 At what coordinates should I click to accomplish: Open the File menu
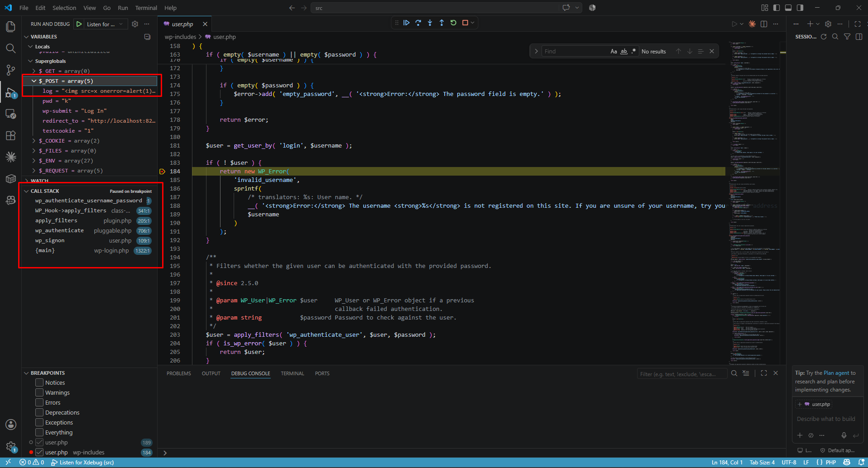click(x=24, y=8)
